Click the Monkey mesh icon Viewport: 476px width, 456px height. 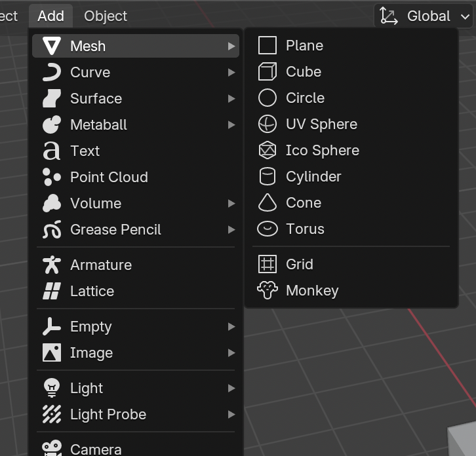click(x=268, y=290)
